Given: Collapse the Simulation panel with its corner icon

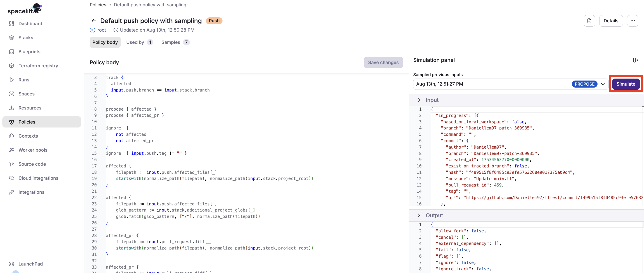Looking at the screenshot, I should coord(635,60).
